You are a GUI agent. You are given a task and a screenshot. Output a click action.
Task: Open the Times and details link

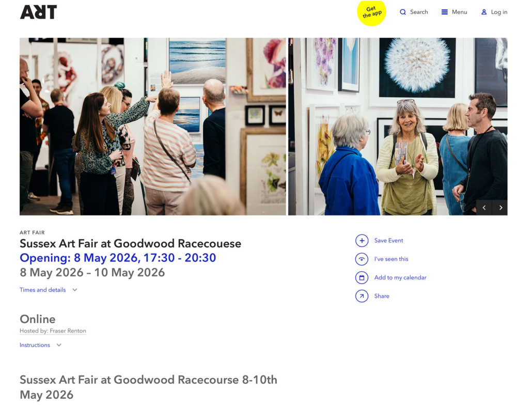[43, 290]
